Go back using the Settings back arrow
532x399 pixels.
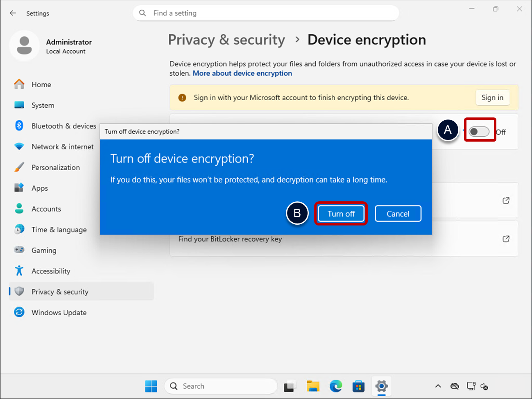click(x=13, y=13)
